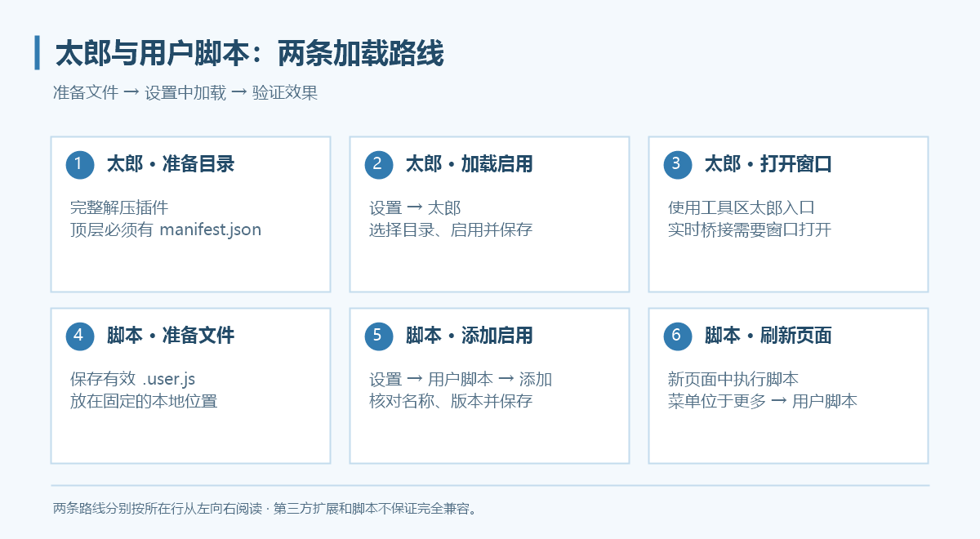Select the heading 脚本 • 刷新页面
Viewport: 980px width, 539px height.
768,336
